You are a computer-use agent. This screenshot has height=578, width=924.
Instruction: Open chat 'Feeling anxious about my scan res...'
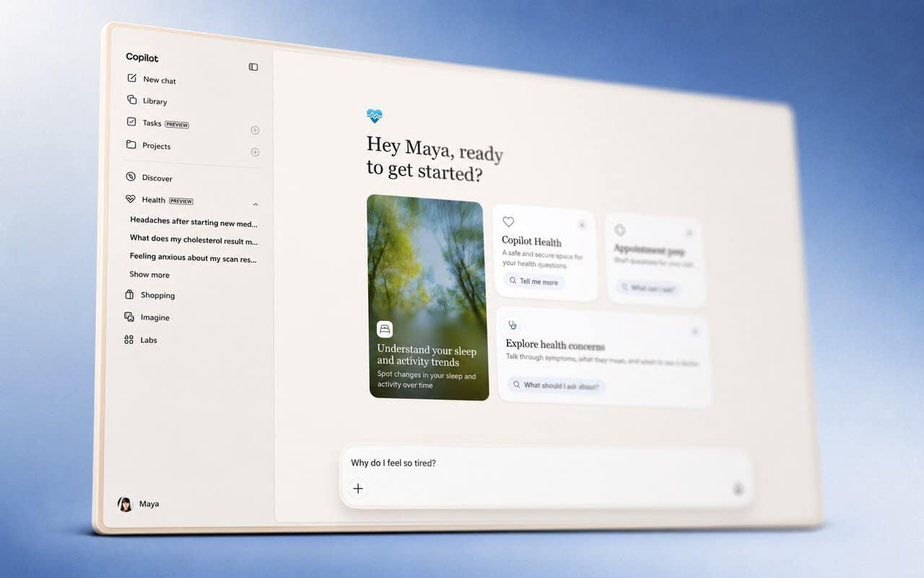click(193, 258)
